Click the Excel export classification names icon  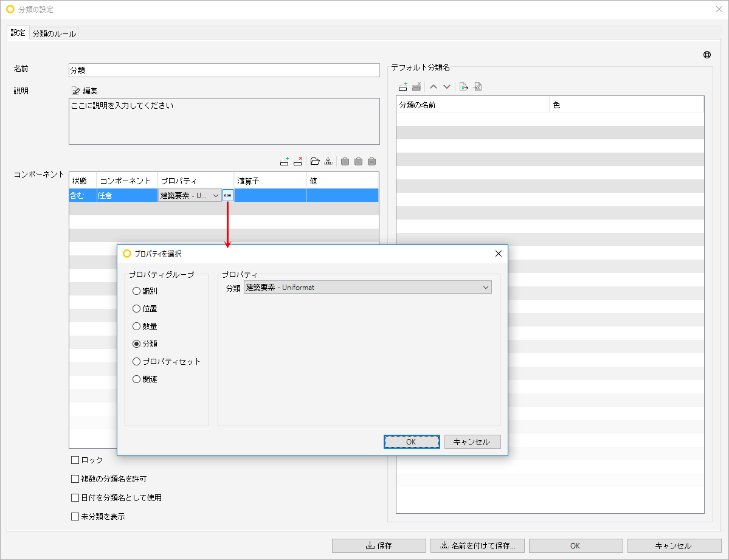[463, 86]
